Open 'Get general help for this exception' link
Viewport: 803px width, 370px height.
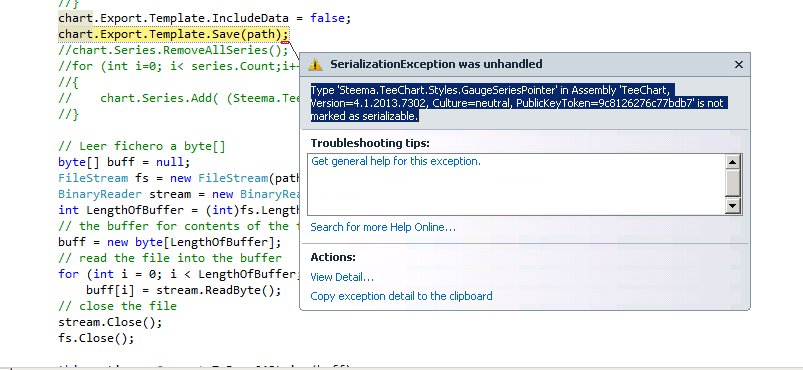(396, 161)
